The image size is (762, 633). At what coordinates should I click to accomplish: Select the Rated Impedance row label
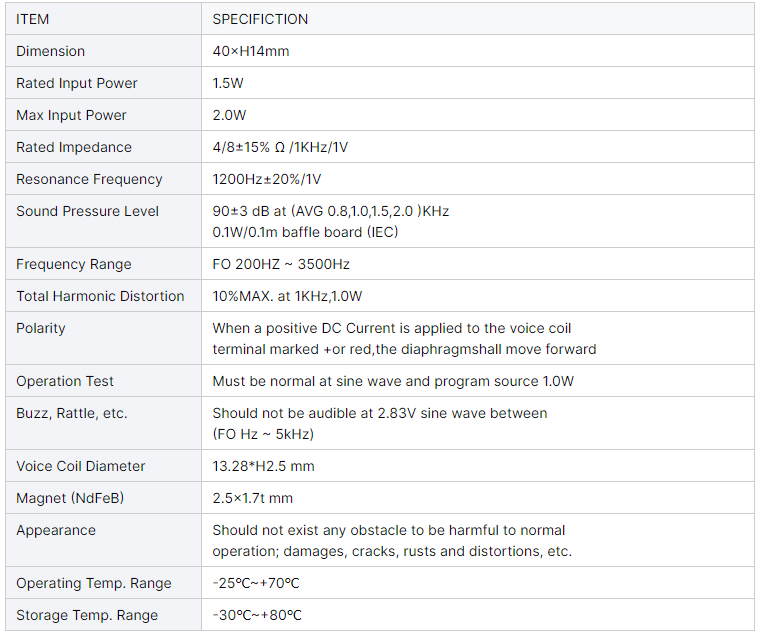tap(74, 147)
